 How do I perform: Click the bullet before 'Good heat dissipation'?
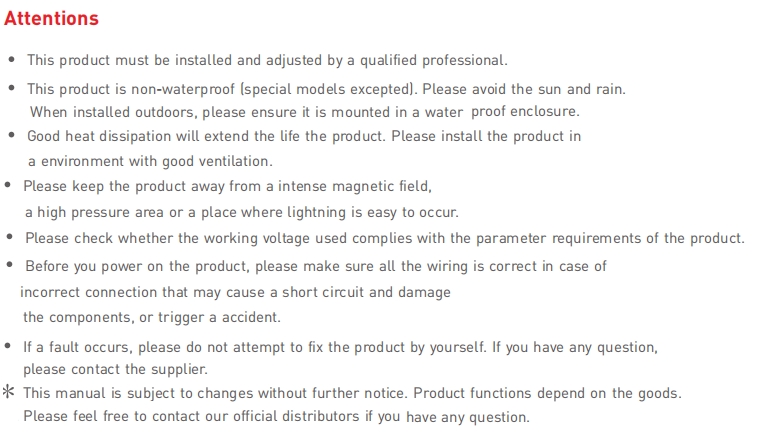pos(12,135)
